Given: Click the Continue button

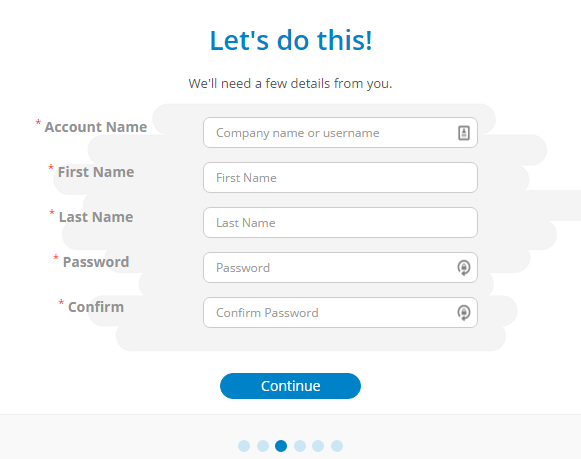Looking at the screenshot, I should click(290, 386).
